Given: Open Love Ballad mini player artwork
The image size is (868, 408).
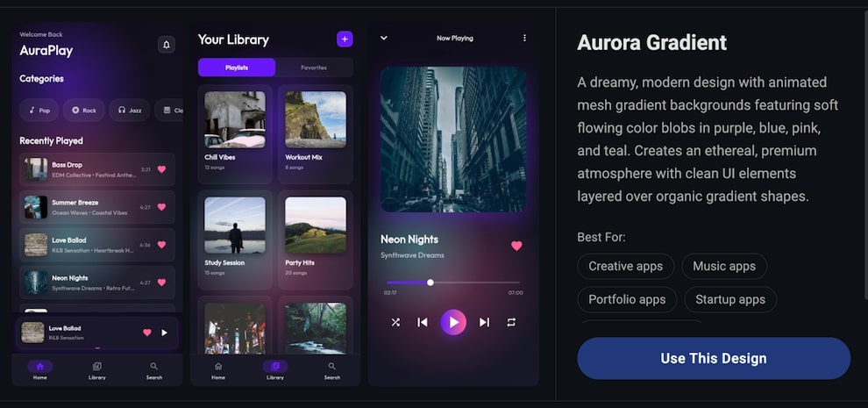Looking at the screenshot, I should point(32,333).
